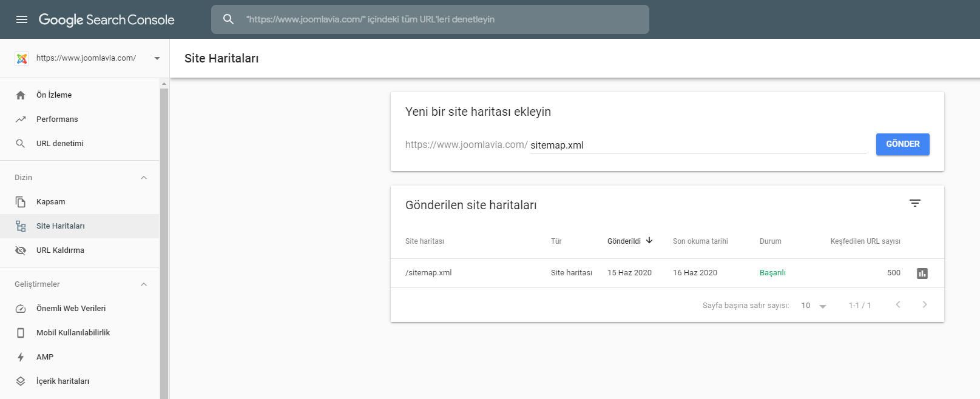The image size is (980, 399).
Task: Open Performans in the sidebar
Action: click(57, 119)
